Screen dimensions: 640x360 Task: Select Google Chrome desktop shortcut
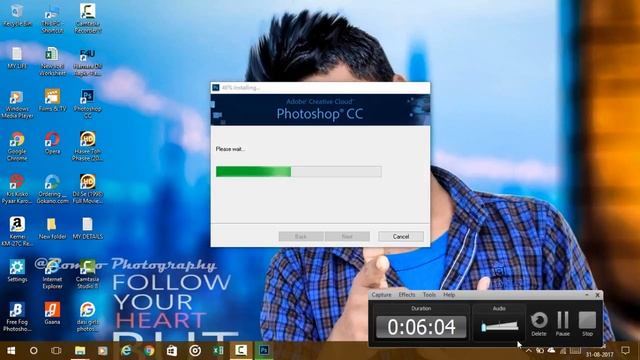click(17, 146)
